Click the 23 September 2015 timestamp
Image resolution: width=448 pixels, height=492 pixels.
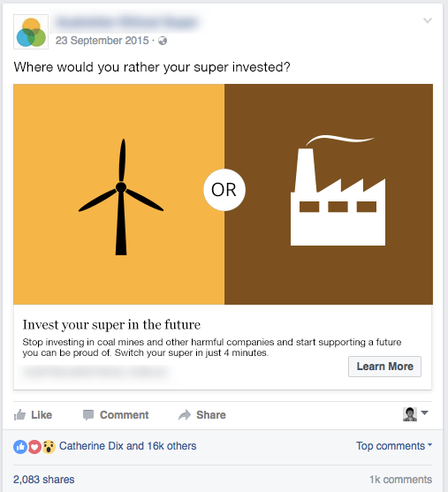pos(102,41)
